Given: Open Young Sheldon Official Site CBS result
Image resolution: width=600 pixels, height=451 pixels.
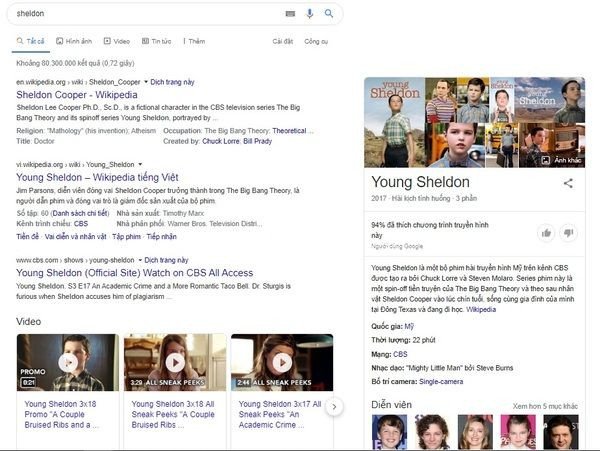Looking at the screenshot, I should (134, 273).
